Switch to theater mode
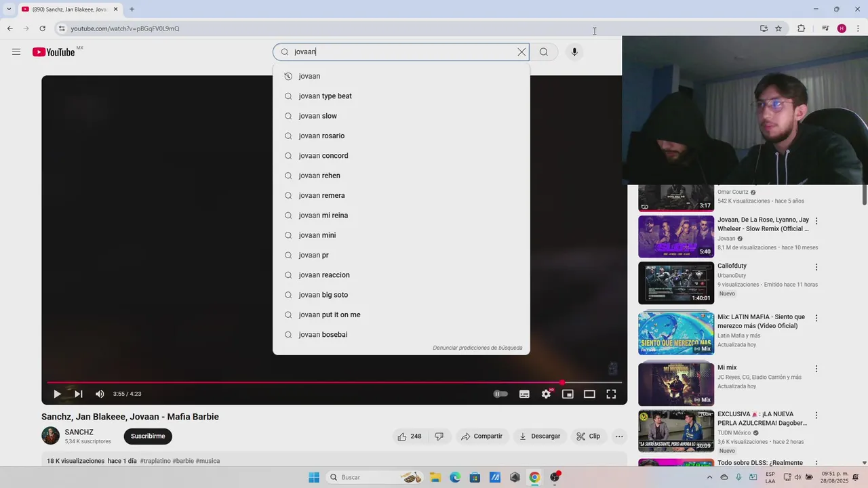The height and width of the screenshot is (488, 868). (589, 394)
